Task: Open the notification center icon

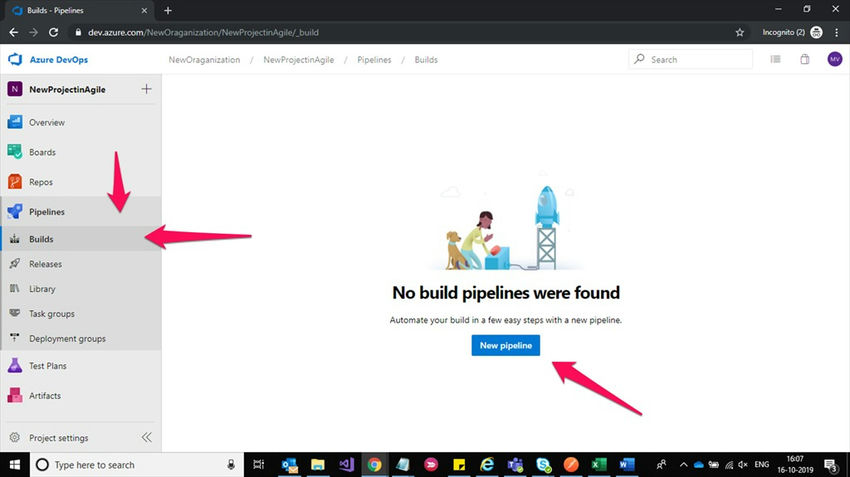Action: click(830, 465)
